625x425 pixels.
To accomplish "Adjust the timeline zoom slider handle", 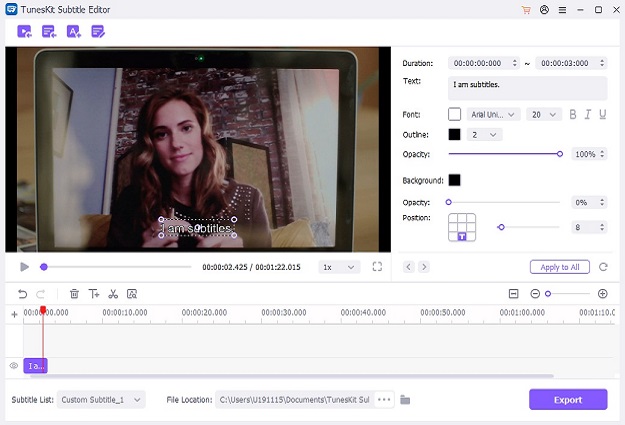I will 548,294.
